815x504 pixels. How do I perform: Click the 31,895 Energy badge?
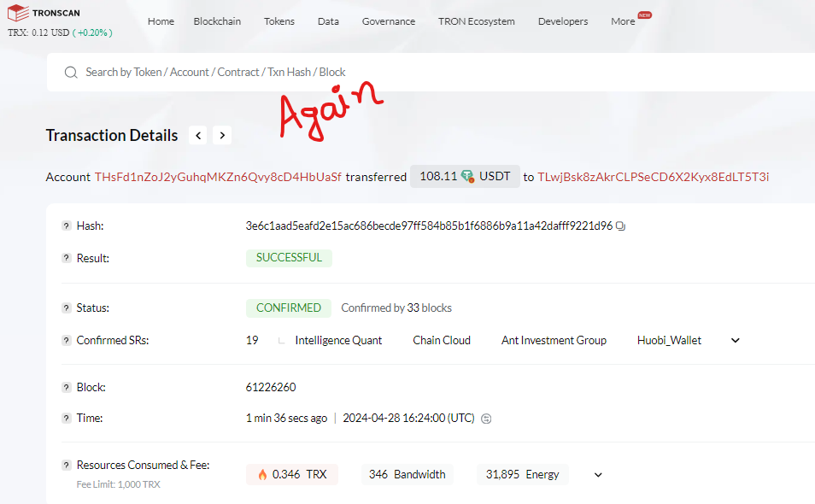522,475
